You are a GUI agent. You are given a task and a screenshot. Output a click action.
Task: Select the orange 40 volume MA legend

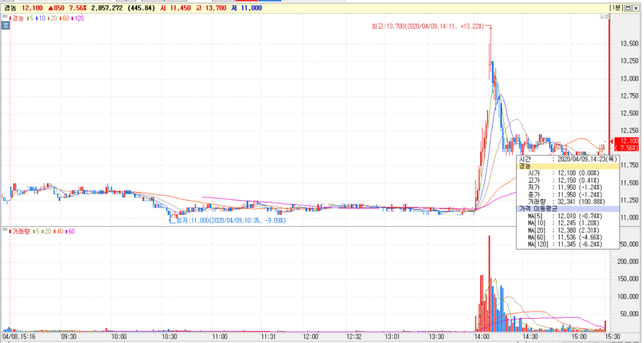click(58, 232)
